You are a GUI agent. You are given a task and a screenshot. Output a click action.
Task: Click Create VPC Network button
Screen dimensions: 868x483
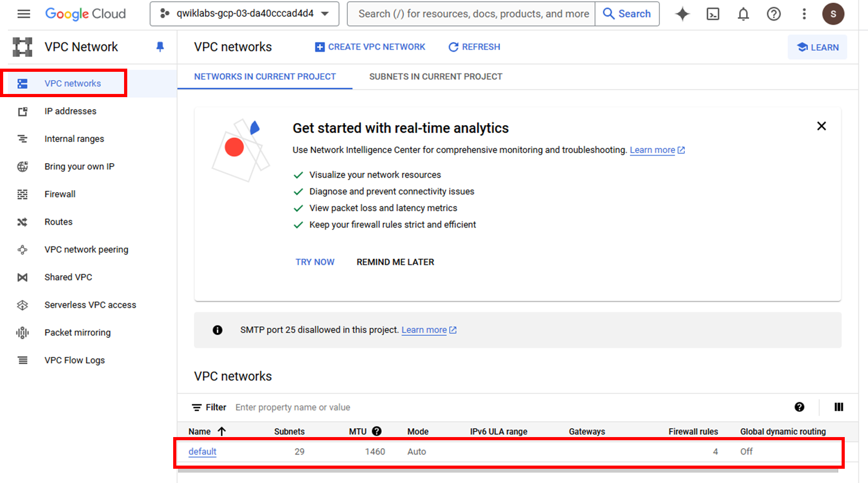tap(370, 47)
